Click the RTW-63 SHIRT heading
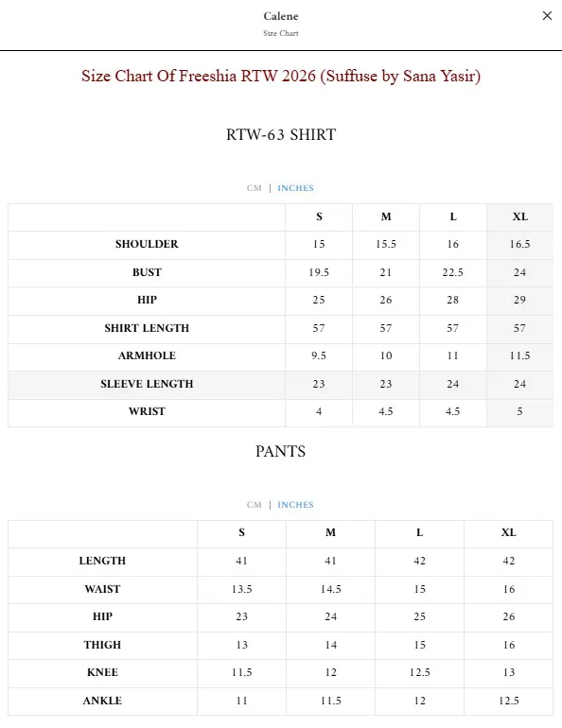 [x=281, y=134]
